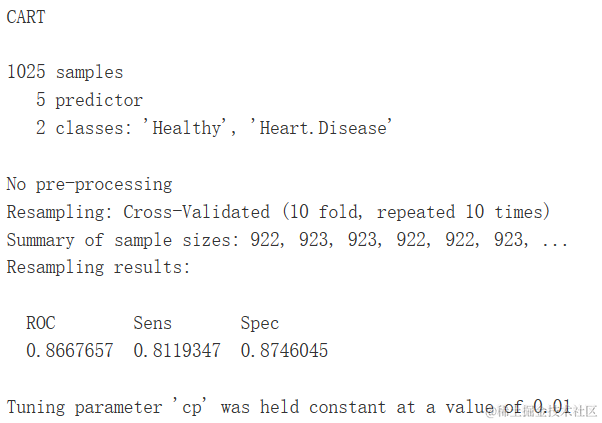Click 'Summary of sample sizes' label

point(122,240)
